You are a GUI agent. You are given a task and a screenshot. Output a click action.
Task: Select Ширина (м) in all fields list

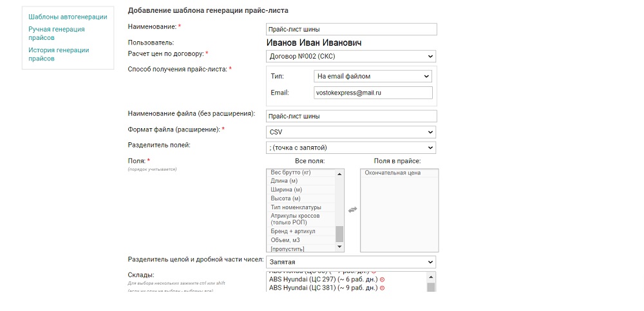click(301, 190)
